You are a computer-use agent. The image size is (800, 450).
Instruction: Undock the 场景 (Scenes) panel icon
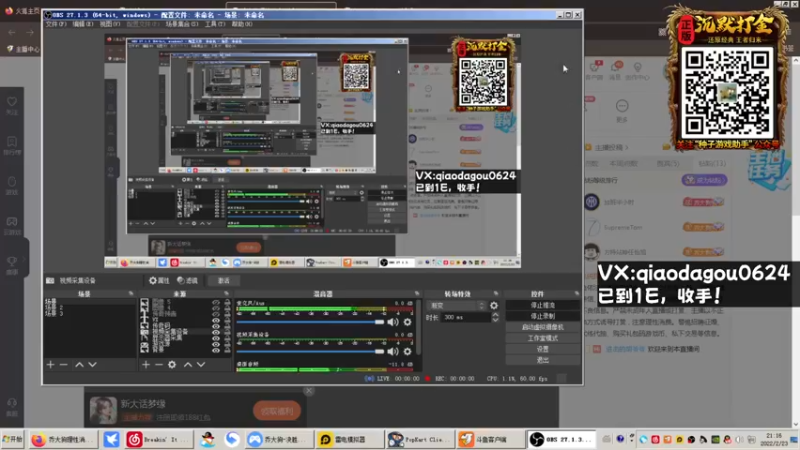tap(131, 294)
